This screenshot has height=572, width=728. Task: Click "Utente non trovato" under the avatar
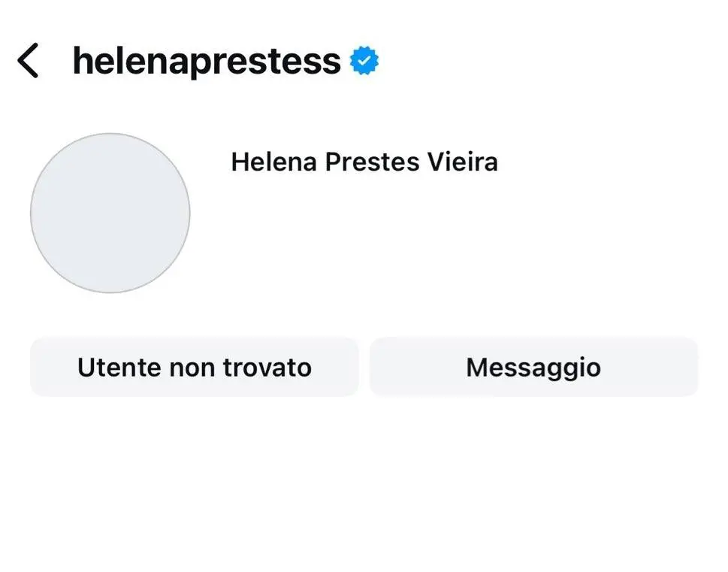click(x=194, y=367)
